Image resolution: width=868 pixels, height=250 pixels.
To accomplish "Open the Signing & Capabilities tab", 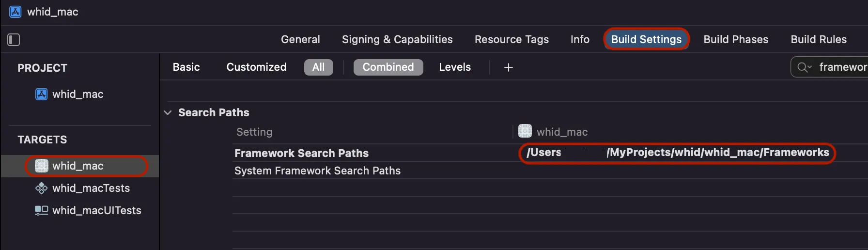I will 397,39.
